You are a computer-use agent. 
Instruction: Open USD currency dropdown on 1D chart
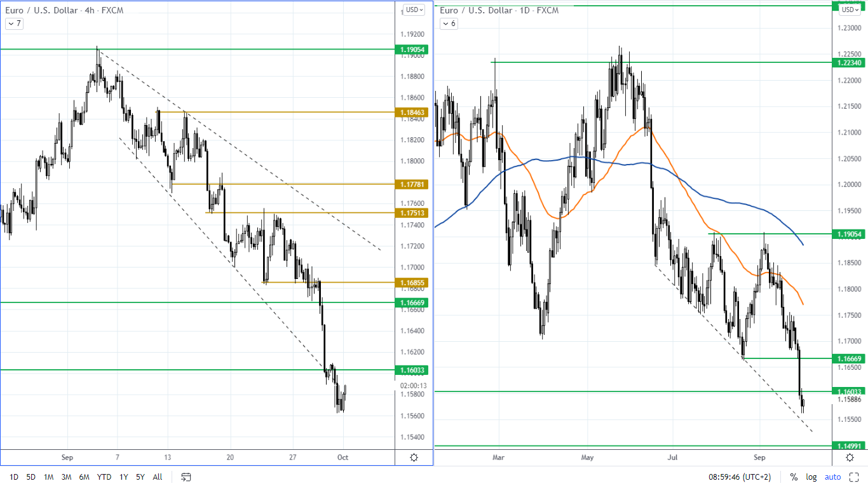click(850, 10)
